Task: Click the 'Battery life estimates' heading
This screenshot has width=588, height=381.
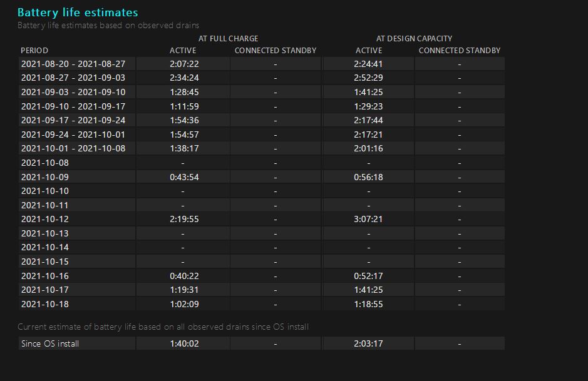Action: click(78, 13)
